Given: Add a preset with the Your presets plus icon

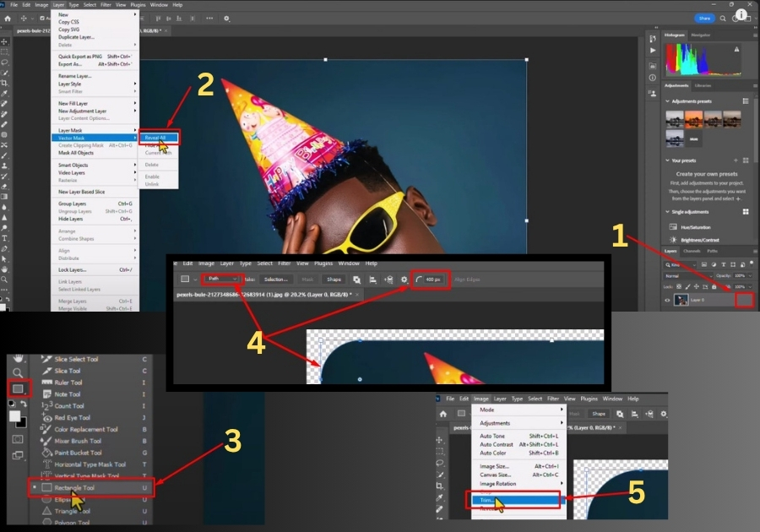Looking at the screenshot, I should coord(736,160).
